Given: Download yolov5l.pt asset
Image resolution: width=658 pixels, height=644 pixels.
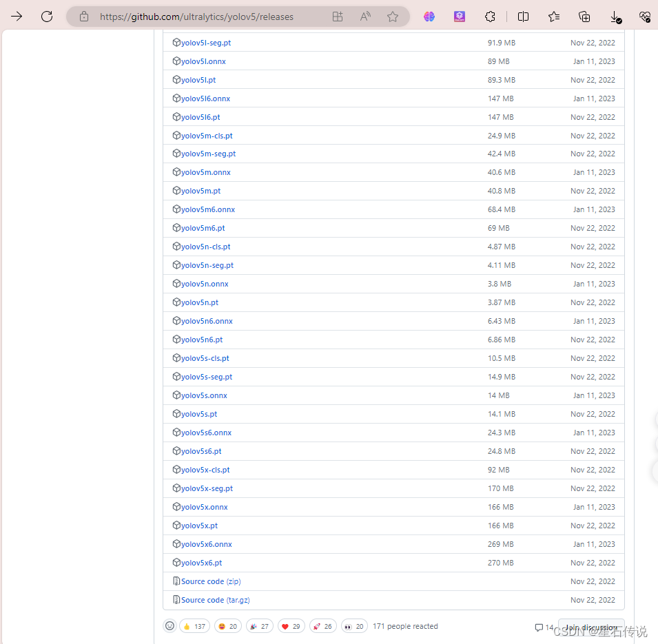Looking at the screenshot, I should tap(198, 80).
